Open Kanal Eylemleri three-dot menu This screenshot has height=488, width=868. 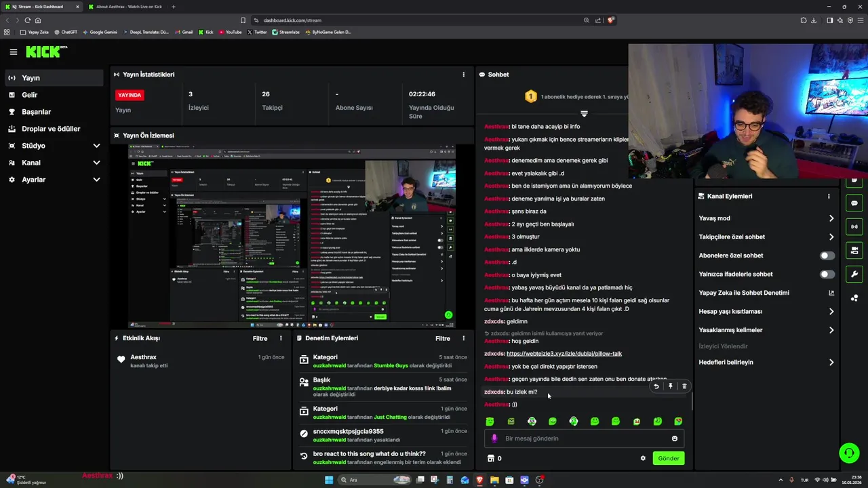click(829, 196)
